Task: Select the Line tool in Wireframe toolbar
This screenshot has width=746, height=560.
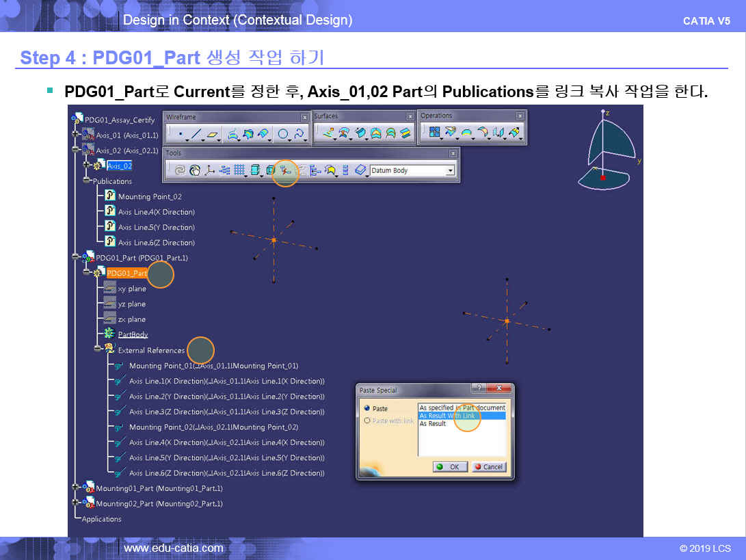Action: (196, 134)
